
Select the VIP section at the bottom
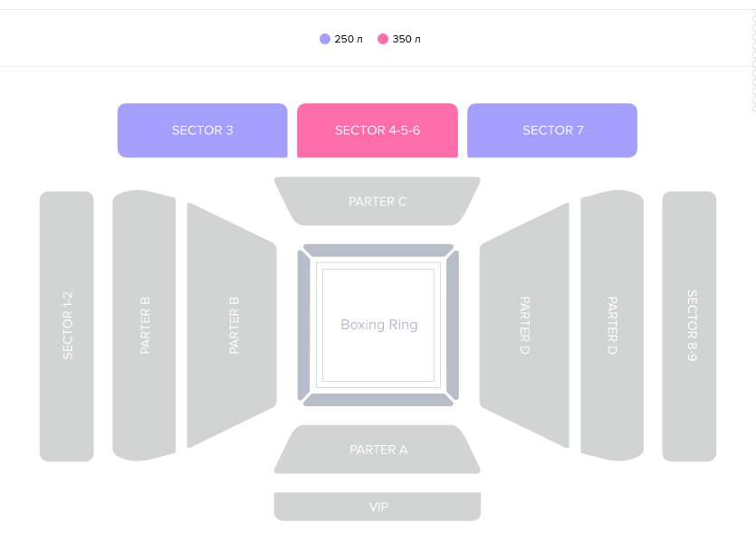pyautogui.click(x=378, y=507)
